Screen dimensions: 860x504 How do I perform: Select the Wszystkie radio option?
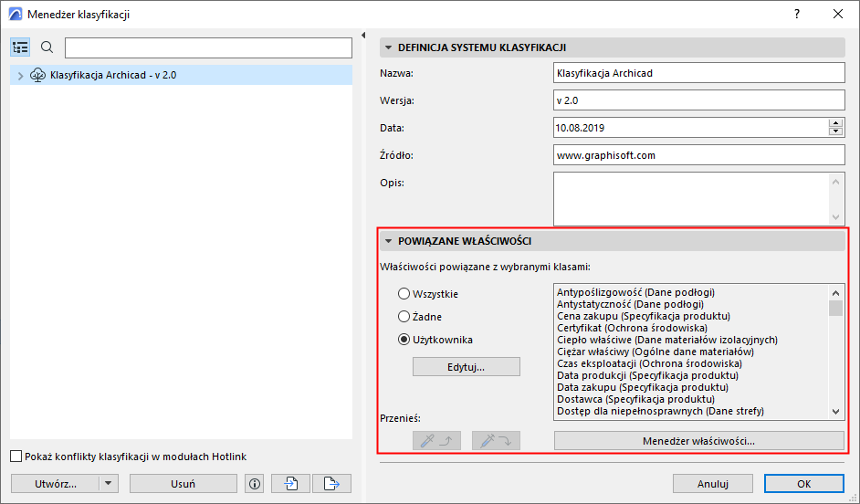(404, 294)
